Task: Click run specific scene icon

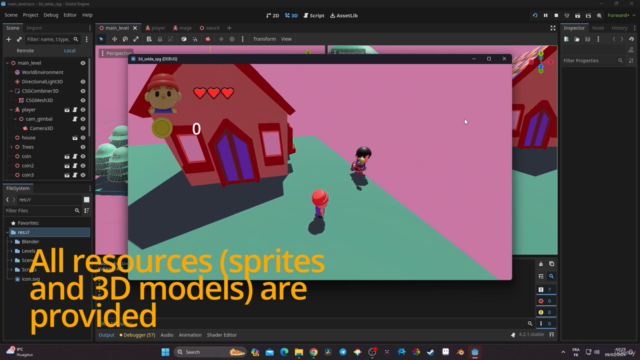Action: point(588,16)
